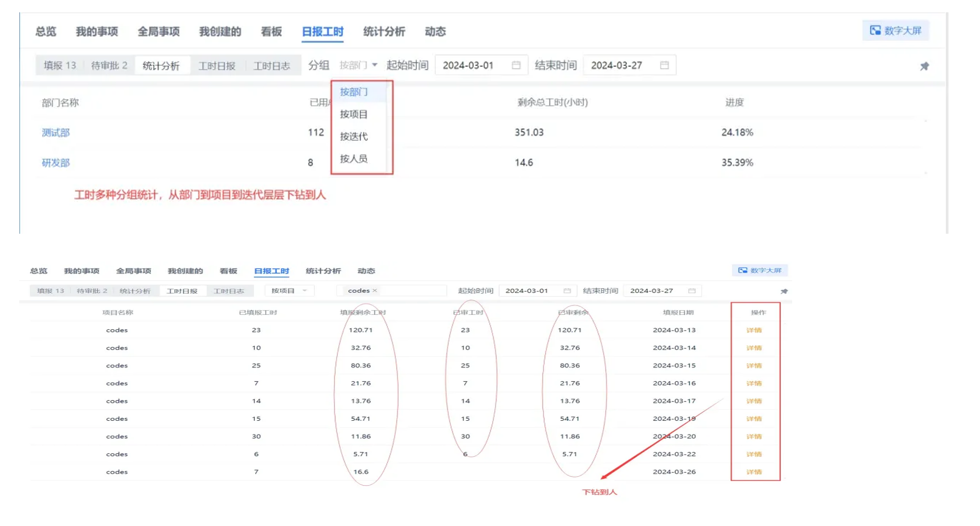
Task: Select 工时日志 sub-tab in codes view
Action: click(229, 291)
